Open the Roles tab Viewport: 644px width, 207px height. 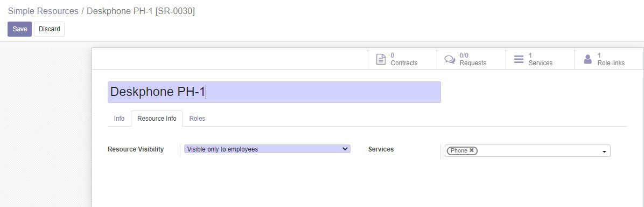[197, 119]
